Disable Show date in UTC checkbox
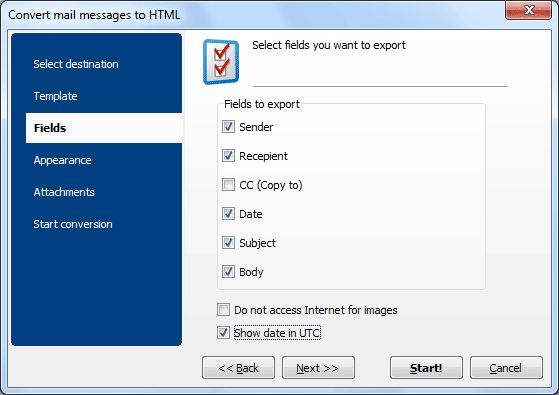This screenshot has height=395, width=559. (x=224, y=333)
